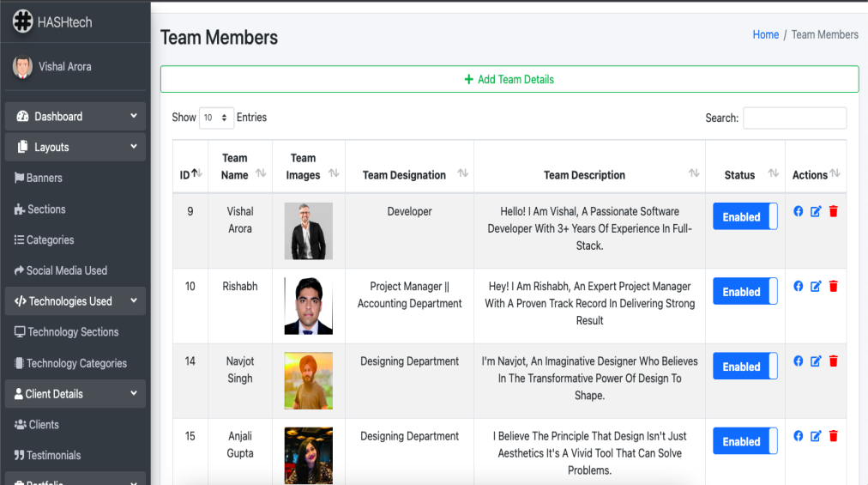Screen dimensions: 868x485
Task: Click Navjot Singh's team image thumbnail
Action: 309,380
